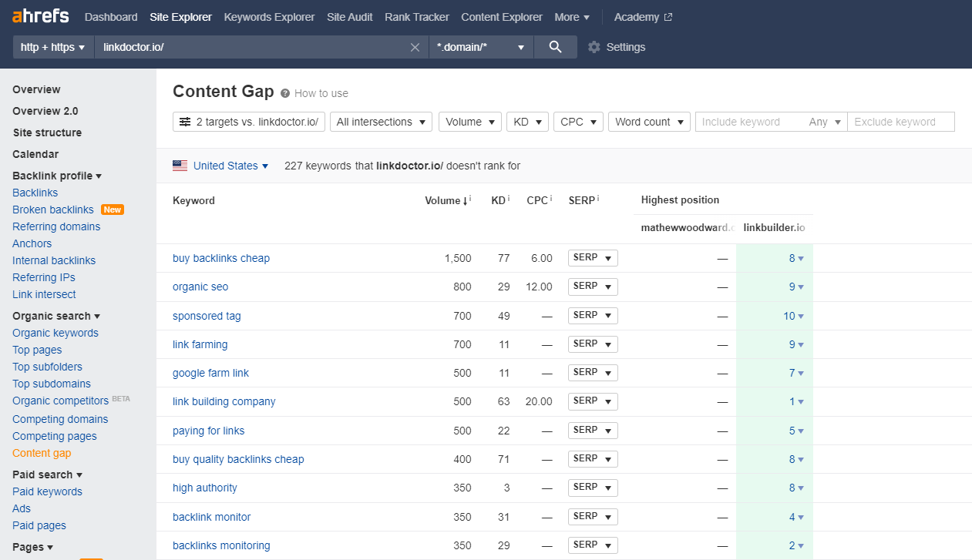Click the Include keyword field
This screenshot has width=972, height=560.
tap(749, 122)
